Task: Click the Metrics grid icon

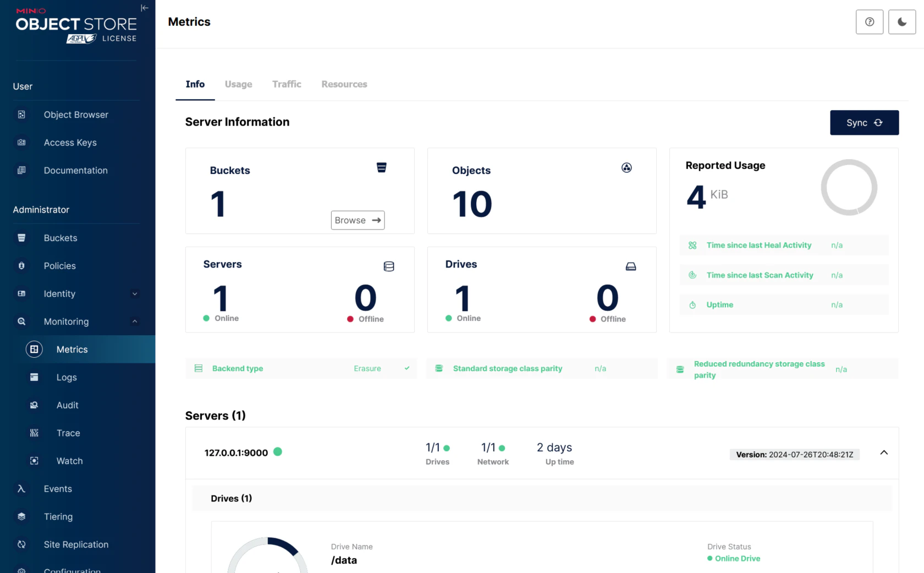Action: click(34, 350)
